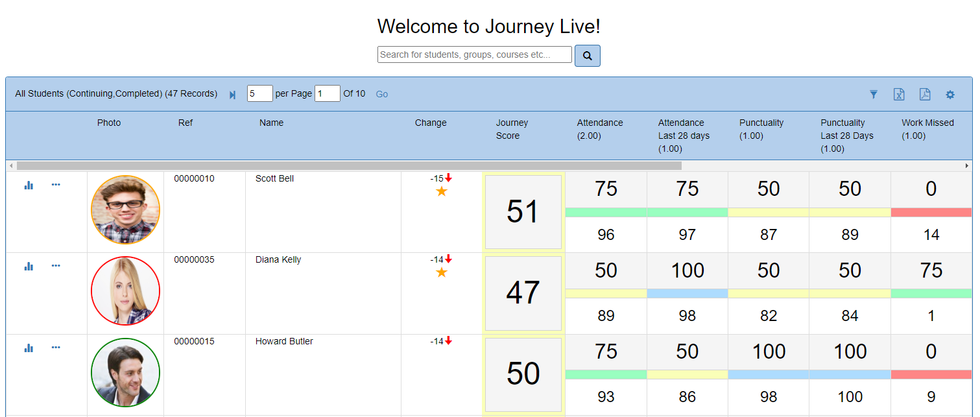Image resolution: width=980 pixels, height=417 pixels.
Task: Open Scott Bell's photo
Action: point(125,210)
